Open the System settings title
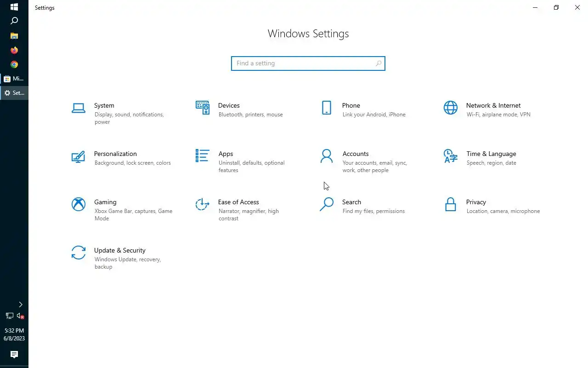The width and height of the screenshot is (588, 368). click(x=104, y=105)
